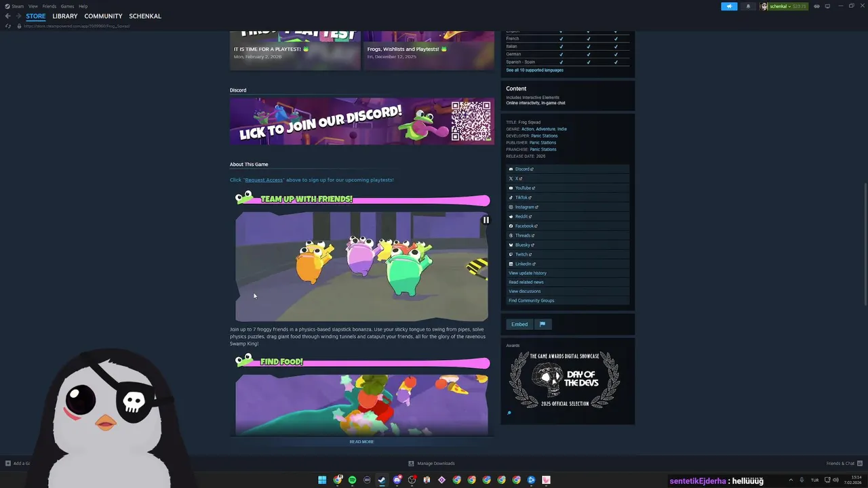Image resolution: width=868 pixels, height=488 pixels.
Task: Open the VR mode icon in title bar
Action: pyautogui.click(x=816, y=6)
